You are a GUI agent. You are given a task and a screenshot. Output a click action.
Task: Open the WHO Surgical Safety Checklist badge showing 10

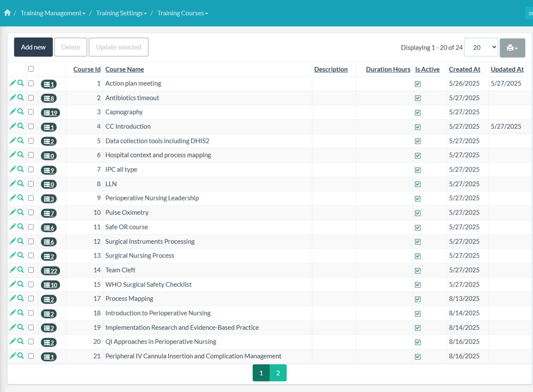point(50,285)
